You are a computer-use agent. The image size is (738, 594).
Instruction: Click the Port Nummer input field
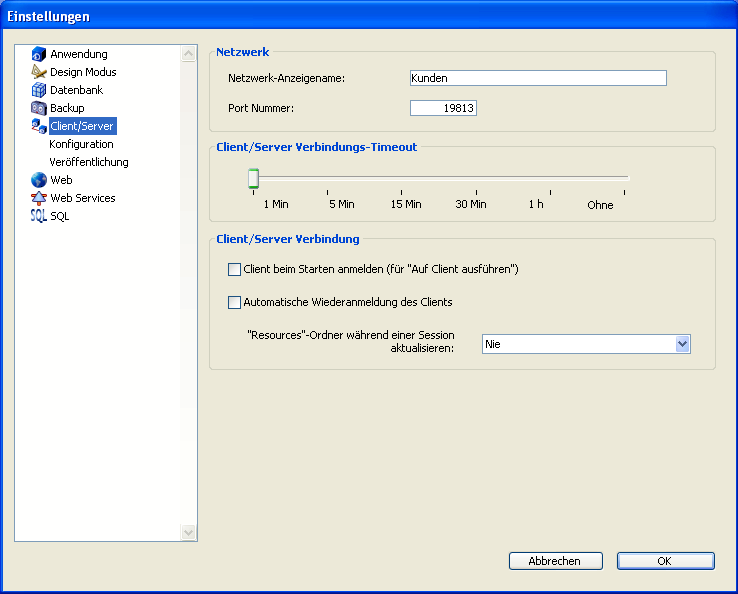click(x=443, y=108)
